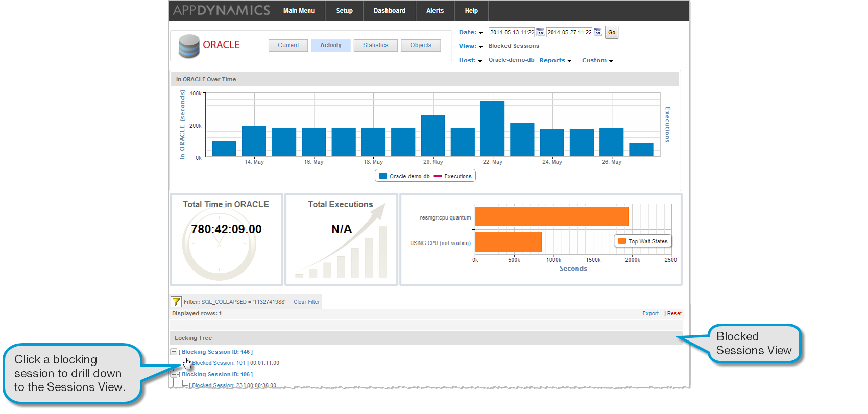868x414 pixels.
Task: Click the yellow filter funnel icon
Action: click(176, 302)
